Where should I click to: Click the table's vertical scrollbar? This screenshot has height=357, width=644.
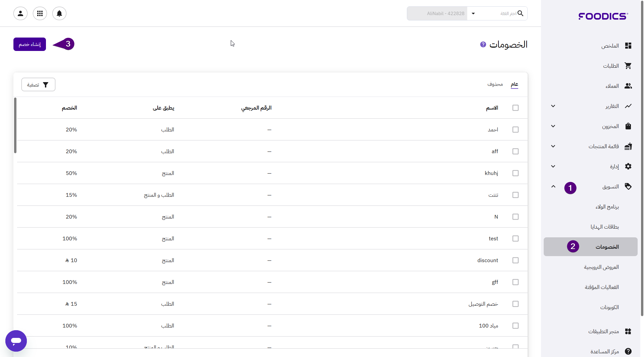(15, 126)
